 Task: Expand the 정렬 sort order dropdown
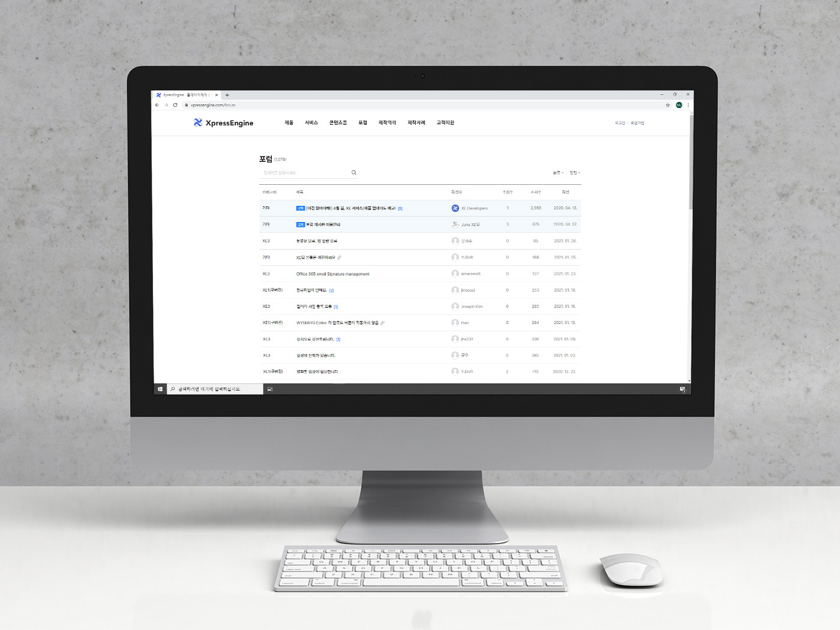tap(575, 173)
